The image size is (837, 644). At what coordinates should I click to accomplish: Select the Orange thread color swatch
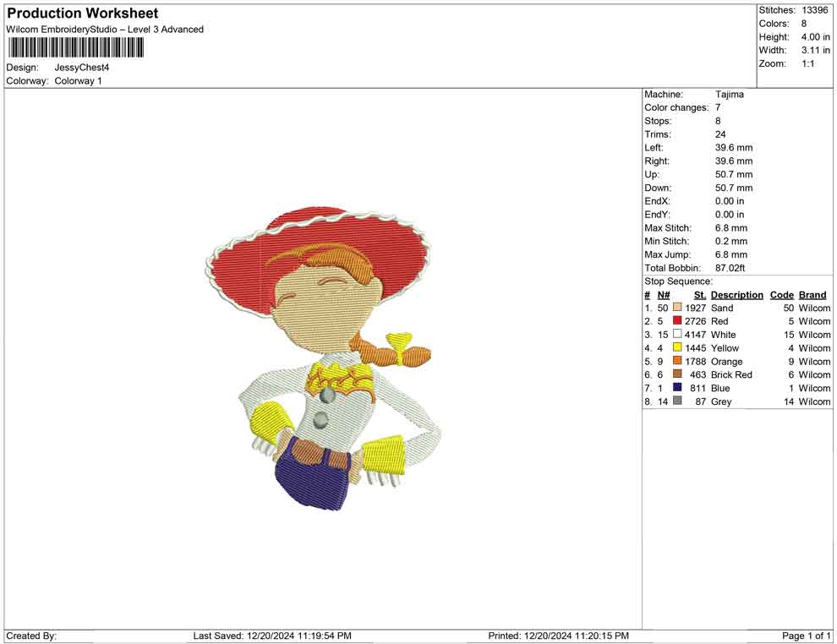(x=677, y=361)
